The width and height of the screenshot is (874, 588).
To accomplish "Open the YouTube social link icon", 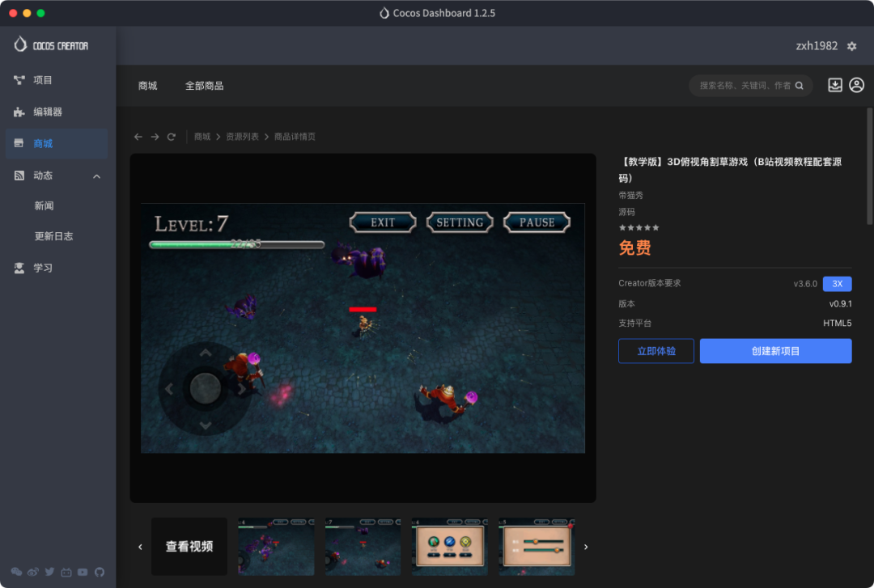I will click(x=83, y=572).
